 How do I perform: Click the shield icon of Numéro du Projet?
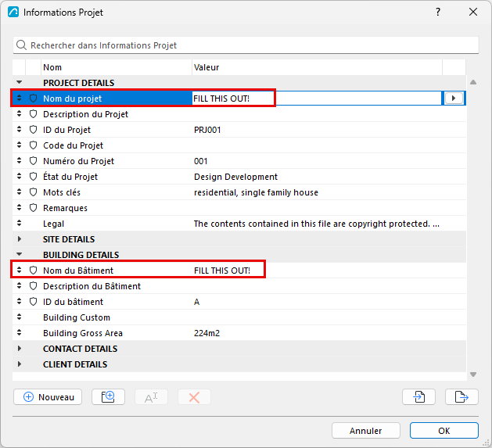tap(34, 161)
